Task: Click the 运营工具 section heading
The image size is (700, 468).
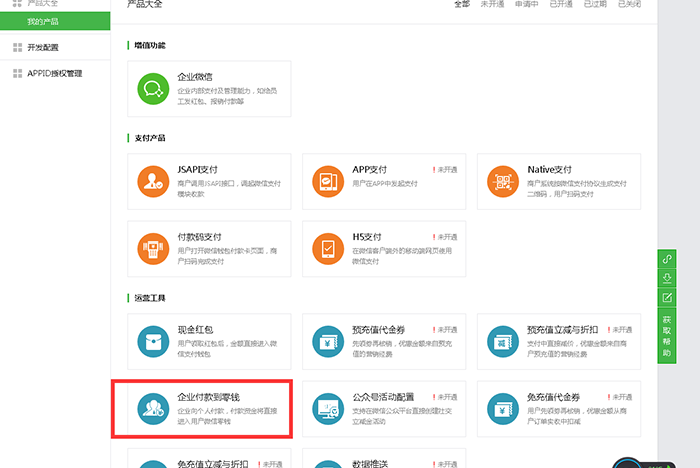Action: point(150,298)
